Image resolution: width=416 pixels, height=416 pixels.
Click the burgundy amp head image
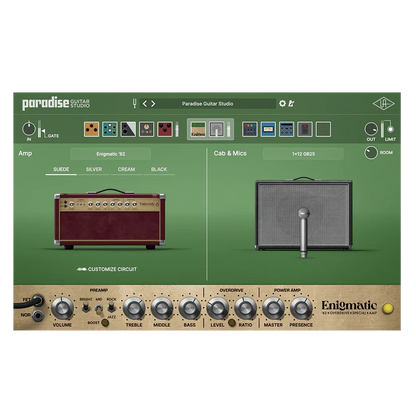coord(110,219)
